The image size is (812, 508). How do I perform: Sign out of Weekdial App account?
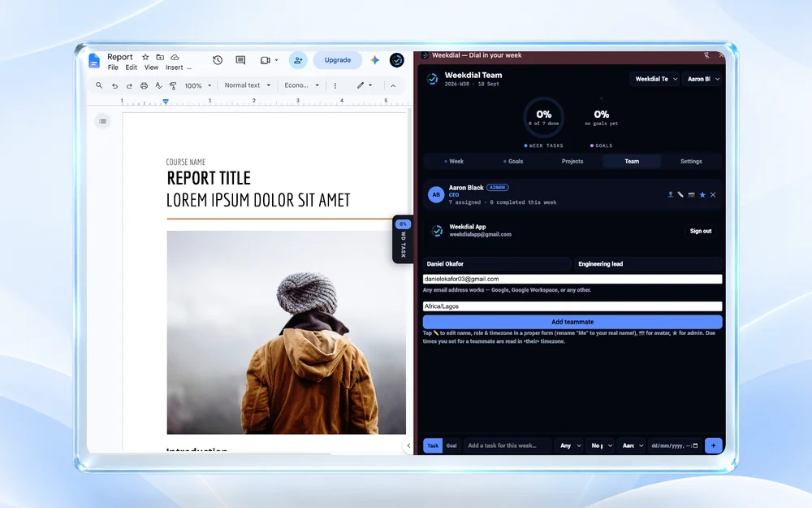pos(700,231)
